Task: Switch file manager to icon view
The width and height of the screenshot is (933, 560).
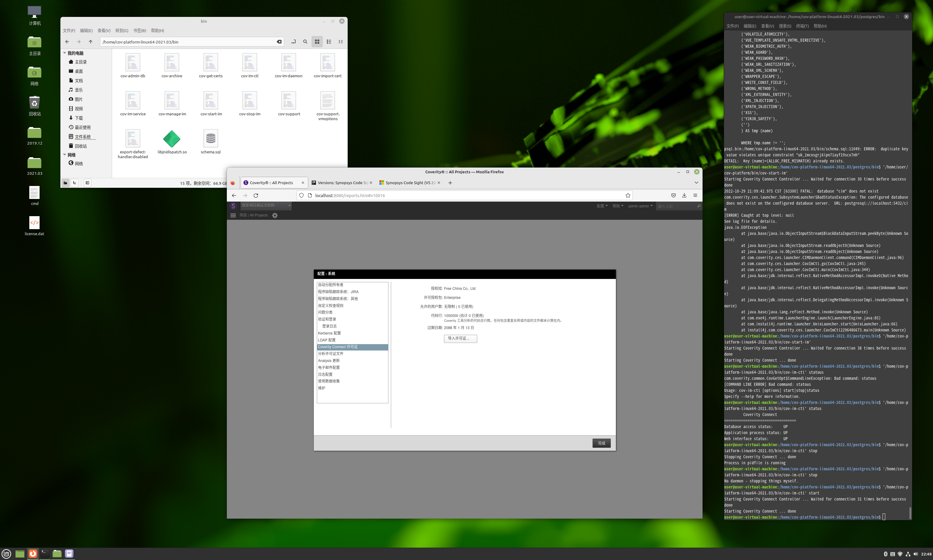Action: click(x=317, y=42)
